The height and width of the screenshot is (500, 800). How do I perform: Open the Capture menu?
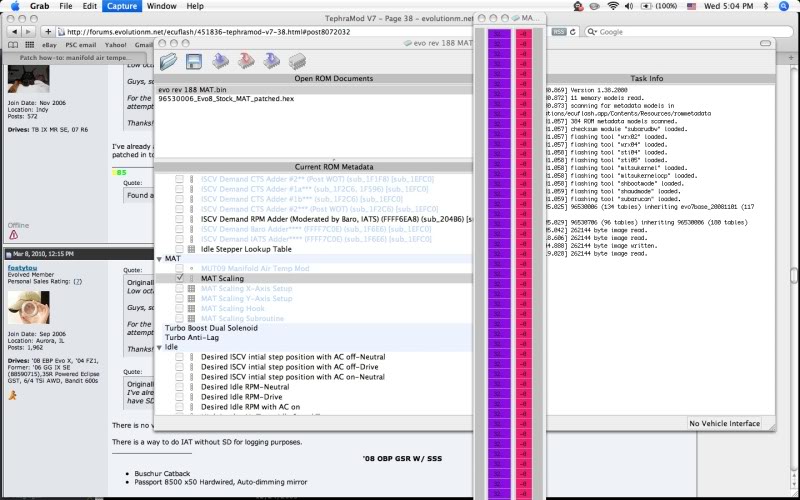click(122, 6)
